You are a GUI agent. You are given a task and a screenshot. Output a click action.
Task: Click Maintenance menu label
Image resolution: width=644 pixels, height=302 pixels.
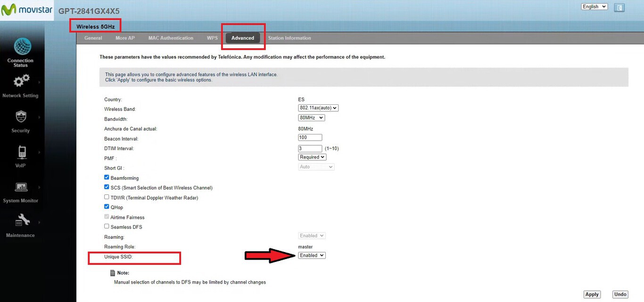(20, 235)
